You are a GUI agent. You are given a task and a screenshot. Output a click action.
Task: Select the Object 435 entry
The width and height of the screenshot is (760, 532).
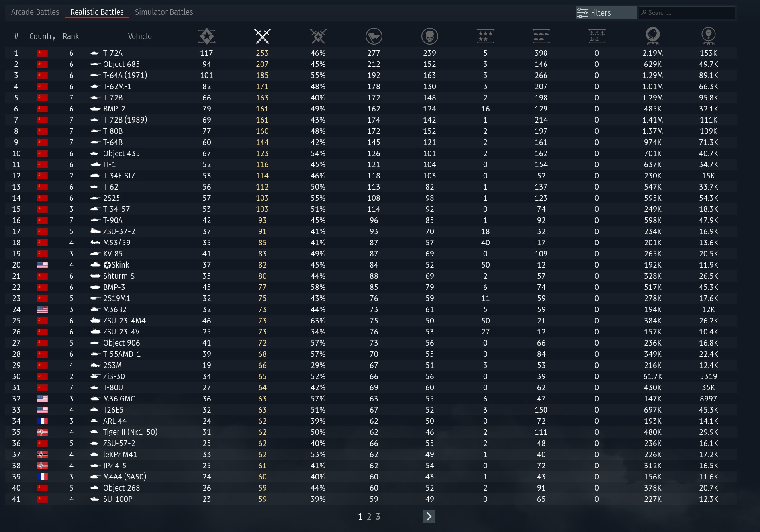click(x=121, y=153)
